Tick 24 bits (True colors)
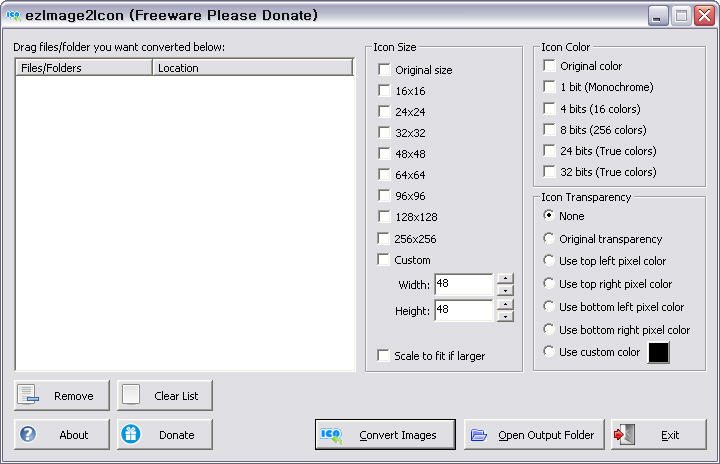The height and width of the screenshot is (464, 720). tap(549, 150)
